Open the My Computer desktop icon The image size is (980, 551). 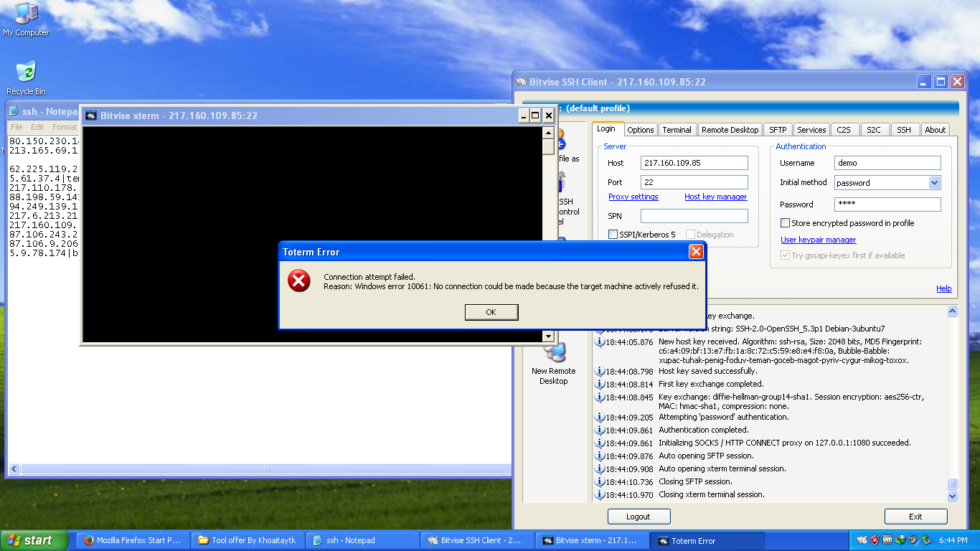(x=26, y=19)
